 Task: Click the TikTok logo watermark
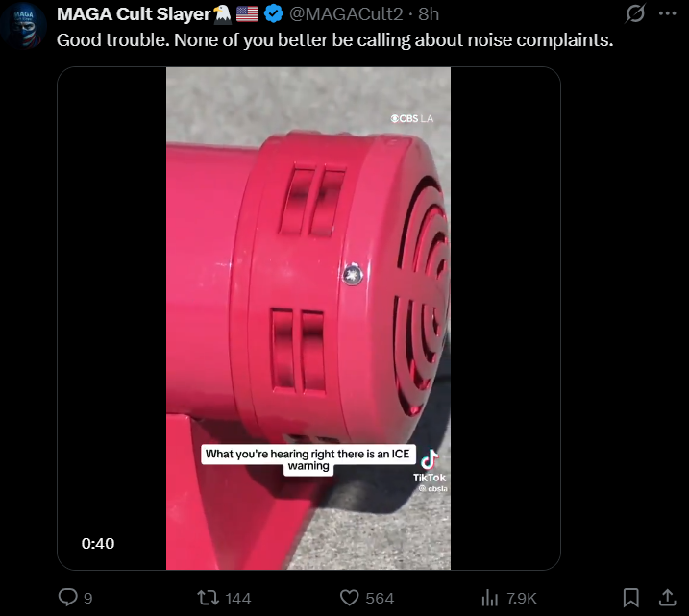pyautogui.click(x=430, y=467)
